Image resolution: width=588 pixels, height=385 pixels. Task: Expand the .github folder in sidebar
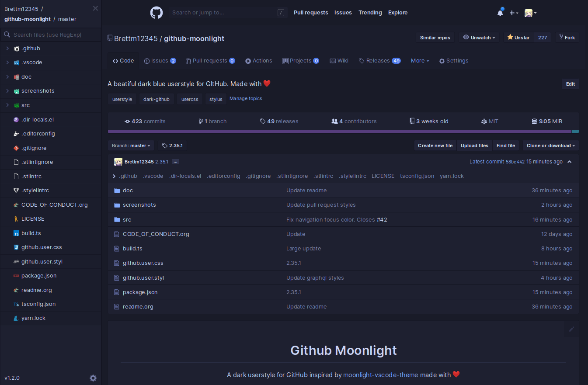pos(7,49)
